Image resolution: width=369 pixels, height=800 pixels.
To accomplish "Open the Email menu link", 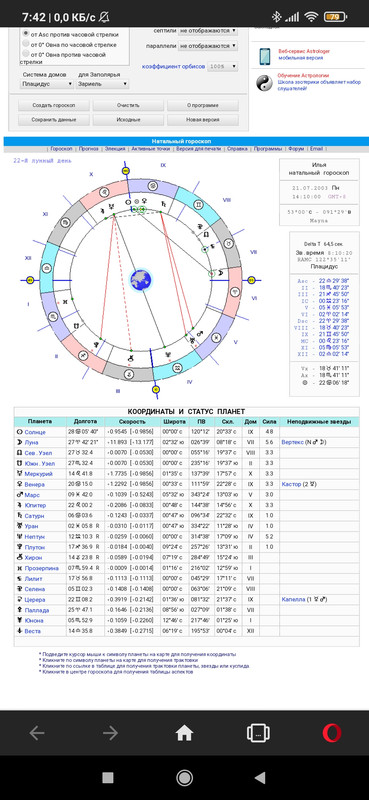I will [316, 149].
